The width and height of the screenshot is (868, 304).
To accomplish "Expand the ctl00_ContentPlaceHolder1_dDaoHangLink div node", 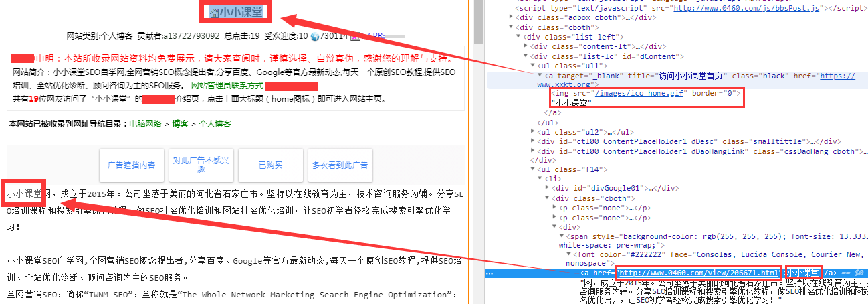I will pyautogui.click(x=532, y=151).
